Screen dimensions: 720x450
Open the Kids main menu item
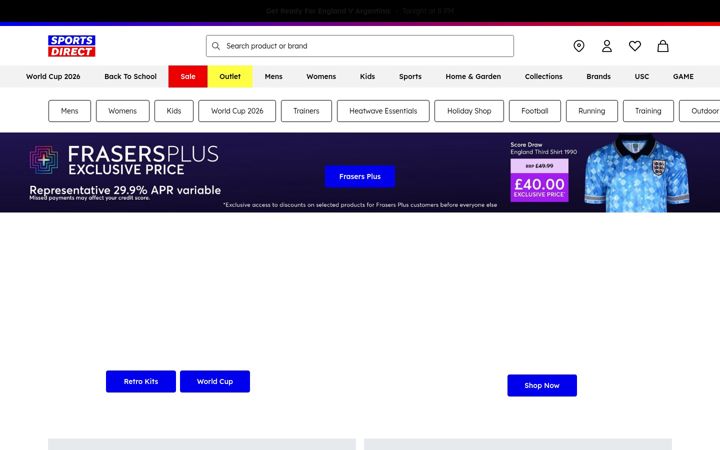367,76
